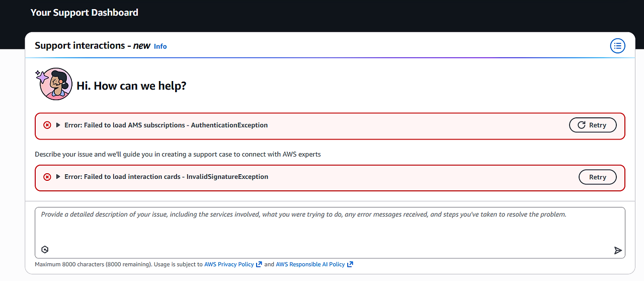Click the "Hi. How can we help?" heading

(131, 86)
